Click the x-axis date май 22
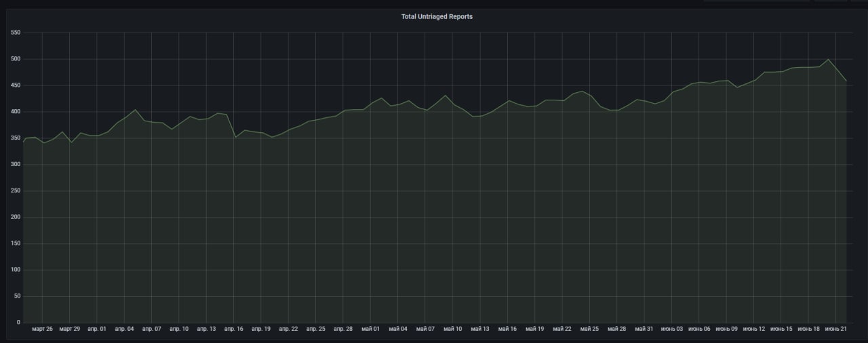 tap(562, 329)
